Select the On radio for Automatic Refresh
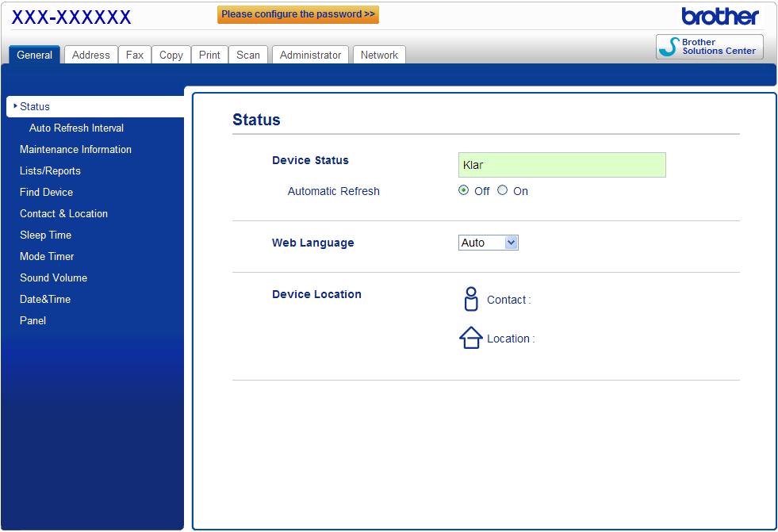This screenshot has width=778, height=532. tap(502, 190)
